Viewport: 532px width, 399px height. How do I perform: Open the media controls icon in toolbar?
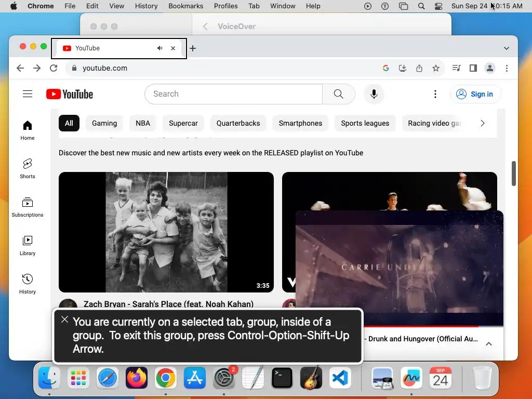pos(456,68)
